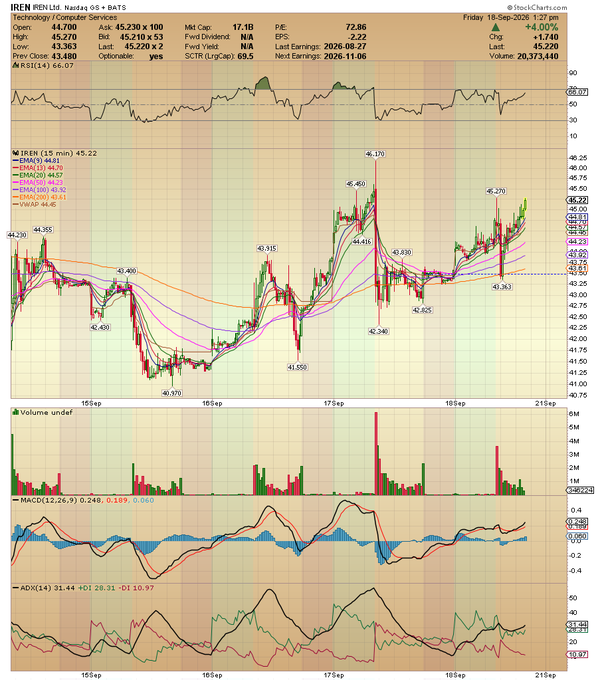This screenshot has width=598, height=680.
Task: Click the RSI(14) 66.07 legend text
Action: click(x=47, y=65)
